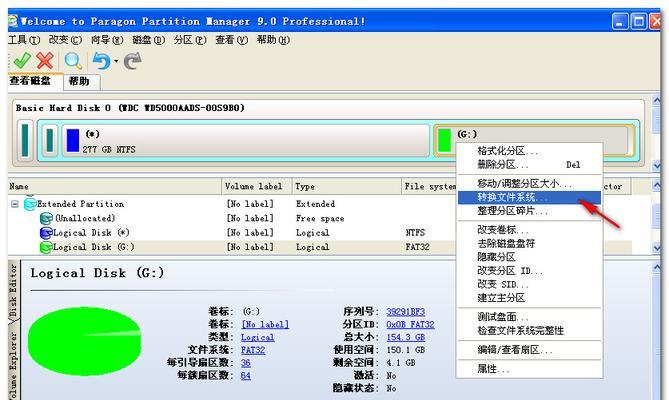Choose 改变卷标 from context menu

point(529,230)
